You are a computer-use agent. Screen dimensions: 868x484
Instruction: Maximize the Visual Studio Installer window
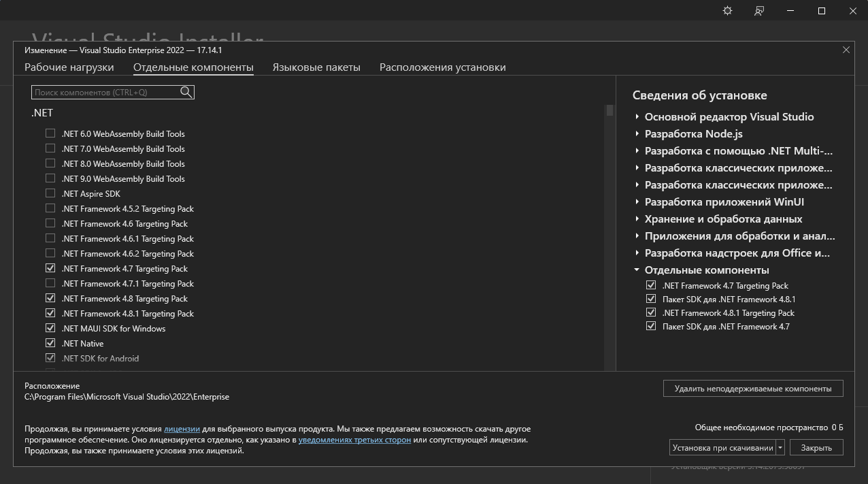tap(822, 11)
